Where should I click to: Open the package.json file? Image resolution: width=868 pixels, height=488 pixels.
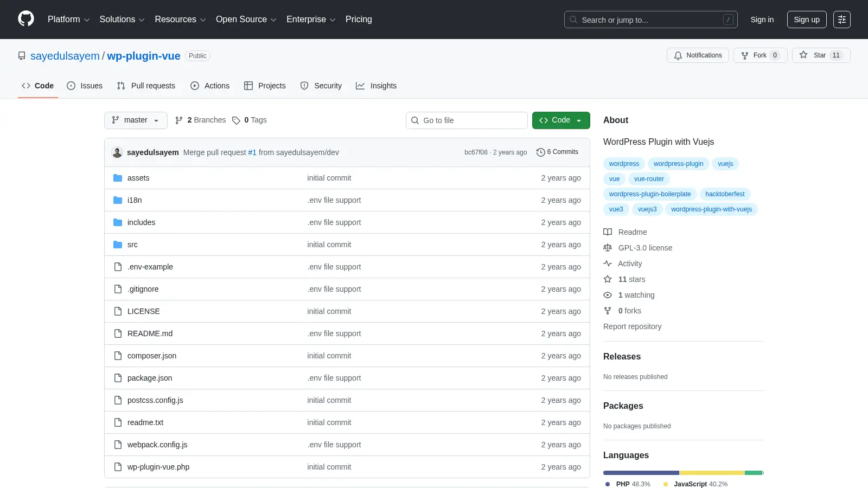pyautogui.click(x=150, y=378)
